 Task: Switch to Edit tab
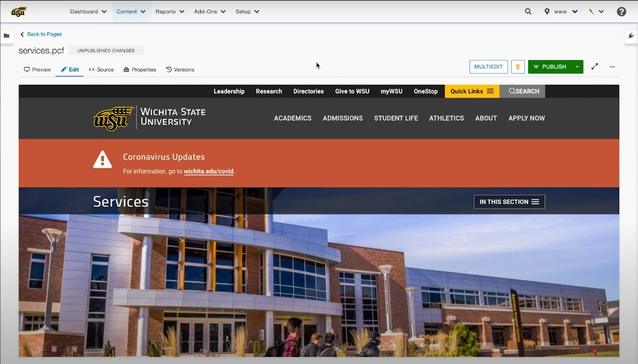pos(70,70)
